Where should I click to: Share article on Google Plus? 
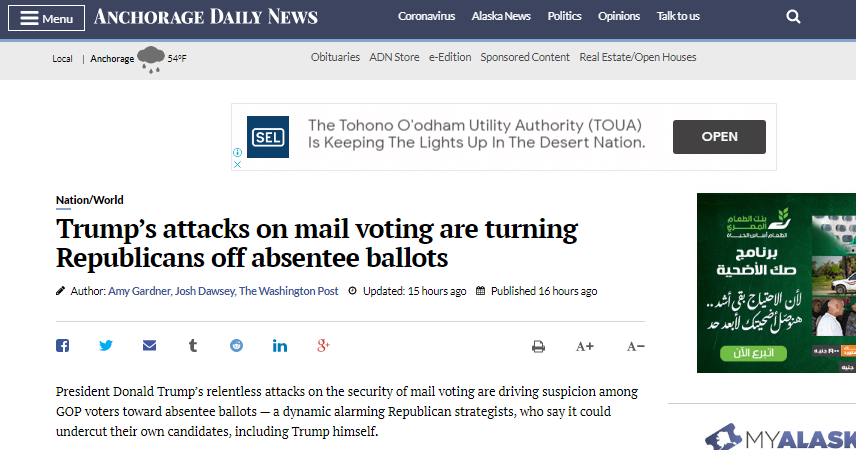tap(323, 346)
